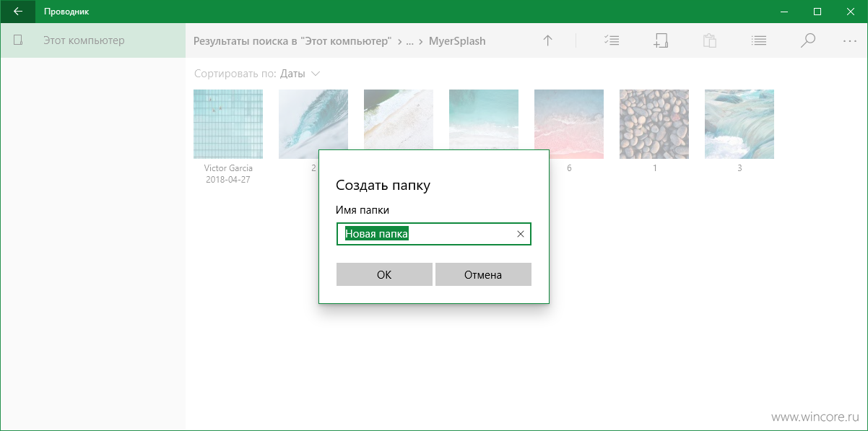Confirm folder creation with OK
This screenshot has width=868, height=431.
pos(384,274)
